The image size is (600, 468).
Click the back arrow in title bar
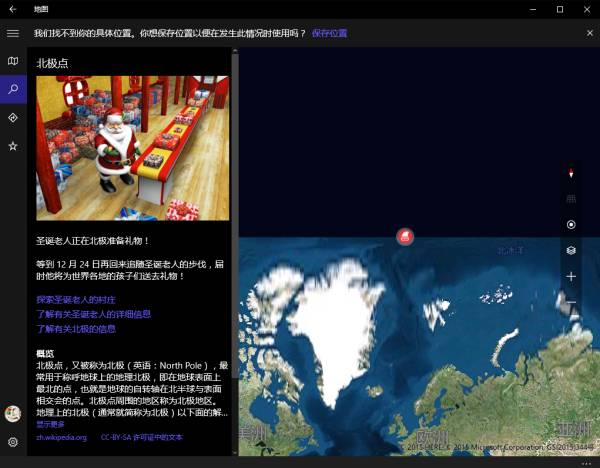(13, 9)
